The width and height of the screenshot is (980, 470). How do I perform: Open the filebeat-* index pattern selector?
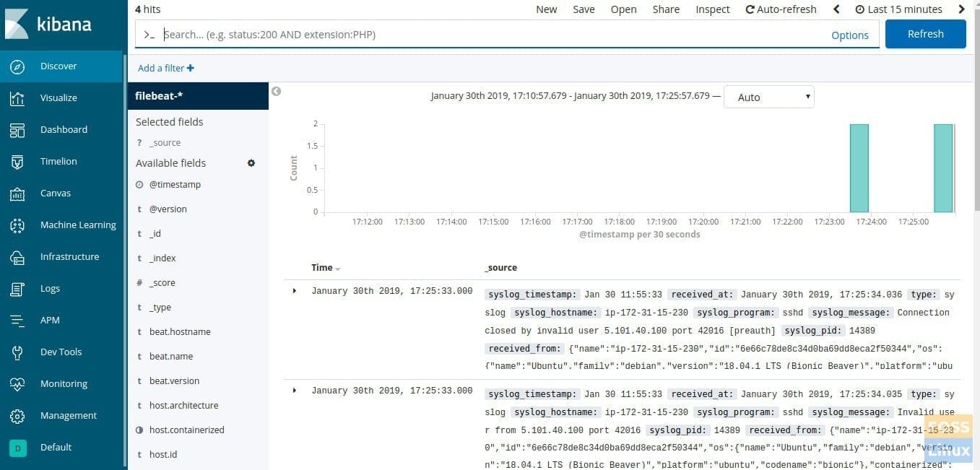point(198,96)
